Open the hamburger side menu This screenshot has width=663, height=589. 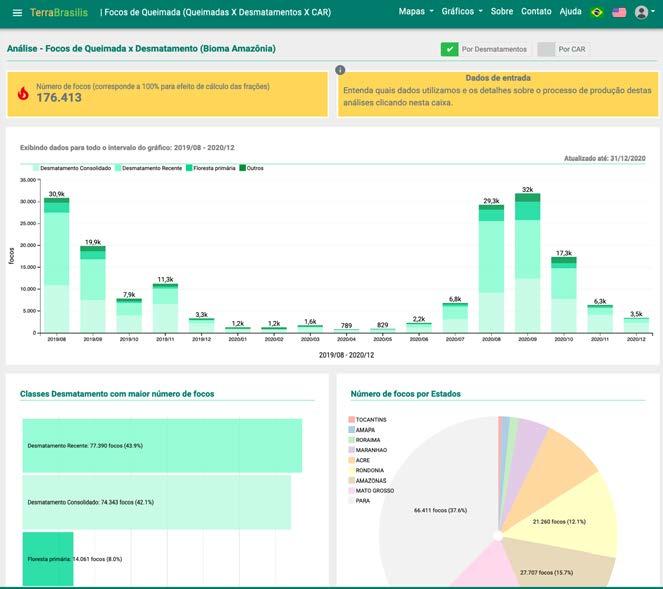pos(17,13)
